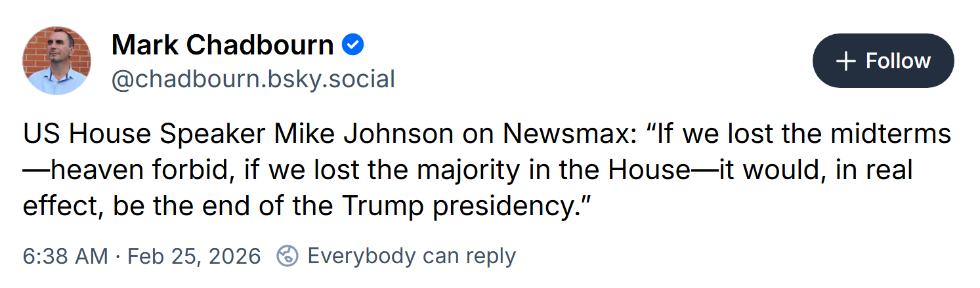980x288 pixels.
Task: Click the "bsky.social" part of the handle
Action: [338, 79]
